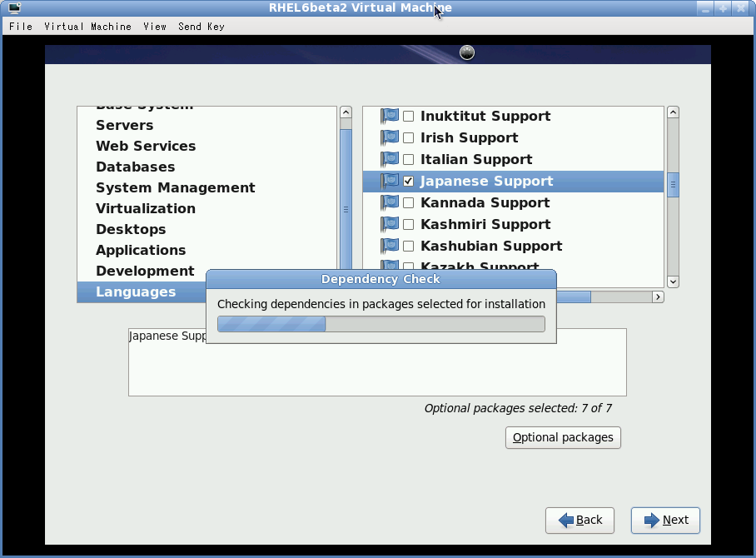Select the Languages category
The width and height of the screenshot is (756, 558).
pyautogui.click(x=142, y=291)
